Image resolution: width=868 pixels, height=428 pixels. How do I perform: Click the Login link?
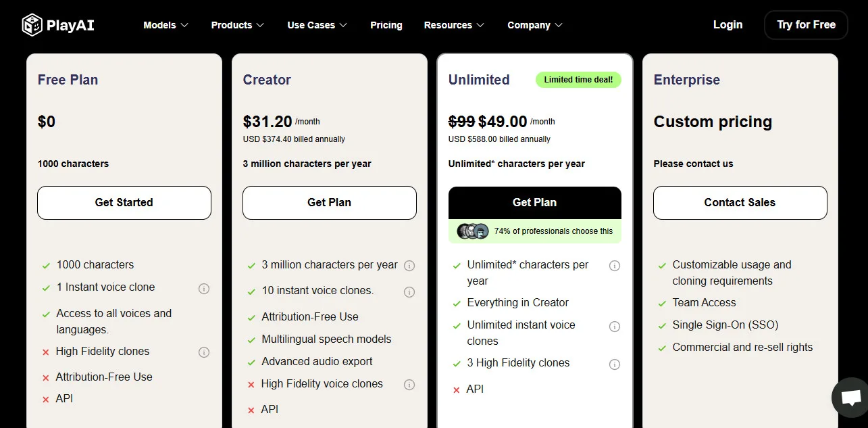coord(727,24)
